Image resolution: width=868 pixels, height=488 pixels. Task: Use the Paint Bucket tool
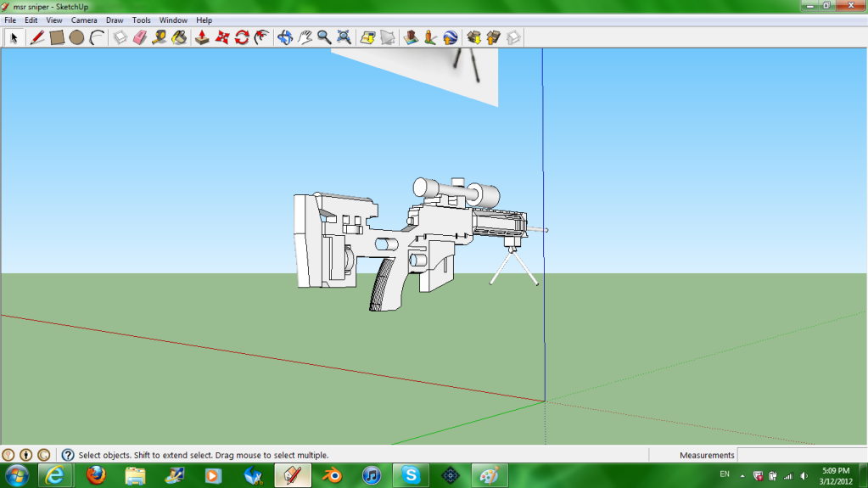click(x=179, y=37)
